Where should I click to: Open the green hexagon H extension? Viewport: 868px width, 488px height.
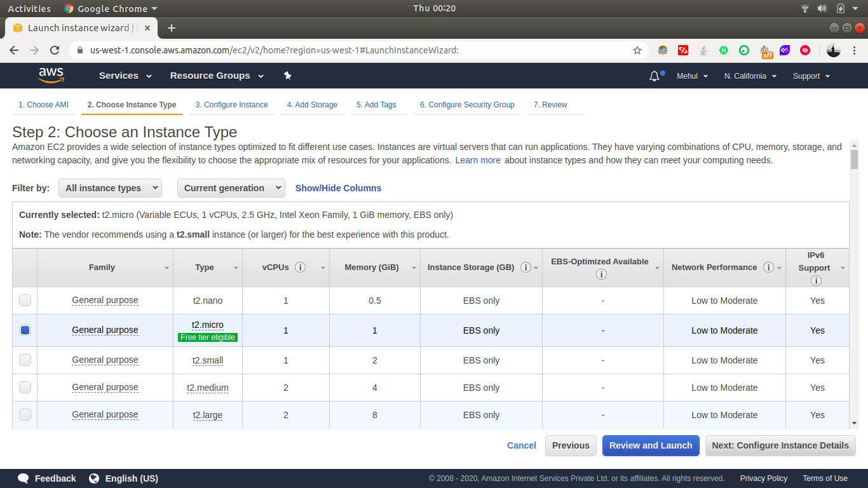coord(724,50)
